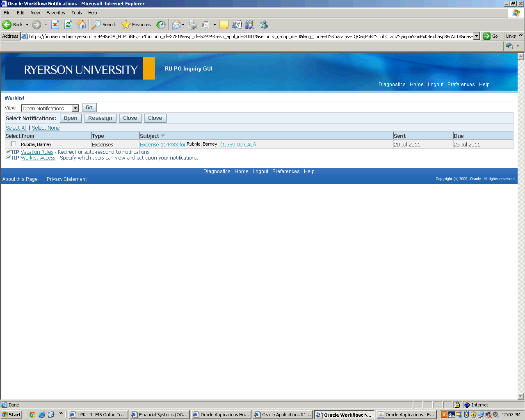This screenshot has width=525, height=420.
Task: Click the Windows Start button
Action: click(x=11, y=415)
